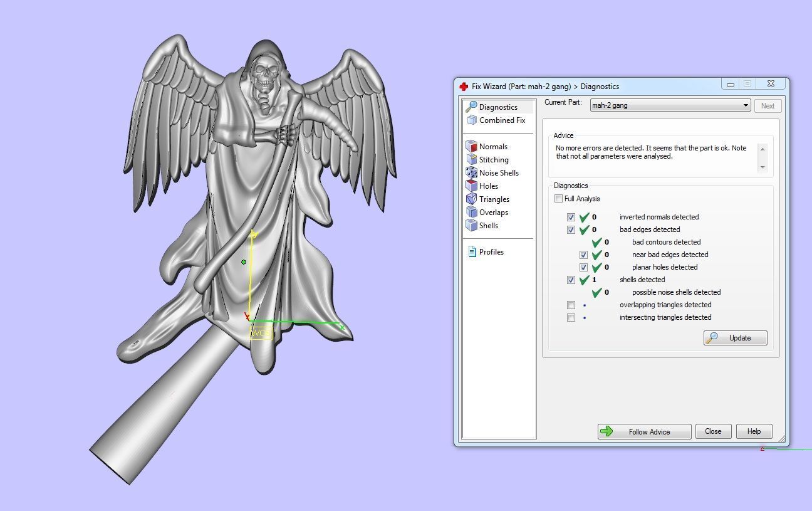Uncheck shells detected checkbox
The image size is (812, 511).
[x=571, y=280]
